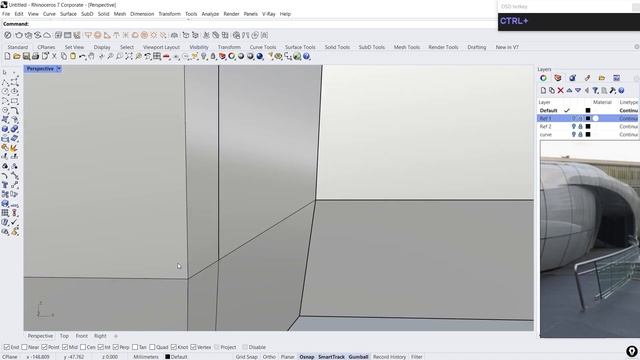Screen dimensions: 640x360
Task: Open the Perspective viewport title dropdown arrow
Action: coord(59,69)
